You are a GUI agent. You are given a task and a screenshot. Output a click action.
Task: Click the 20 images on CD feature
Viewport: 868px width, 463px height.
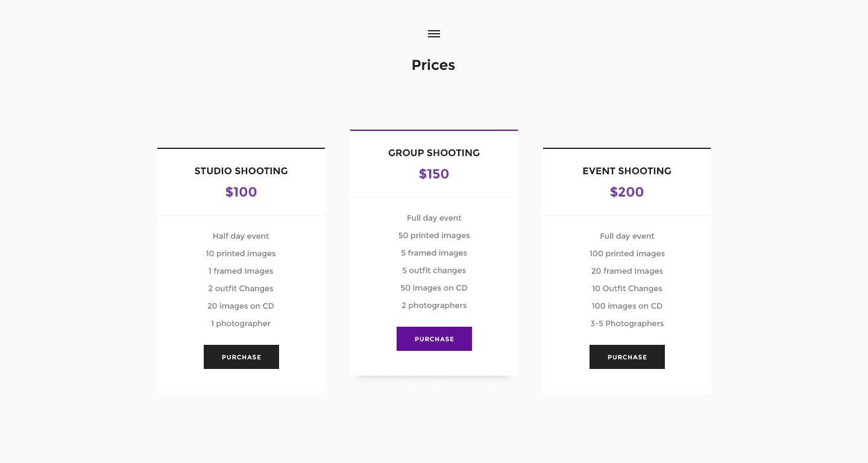point(241,306)
